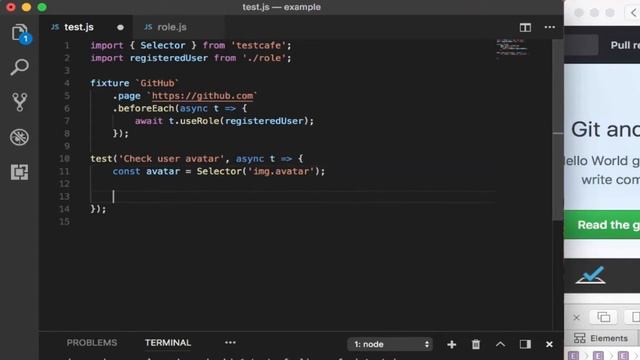Click the 'Check user avatar' string in the test
The width and height of the screenshot is (640, 360).
pyautogui.click(x=171, y=158)
